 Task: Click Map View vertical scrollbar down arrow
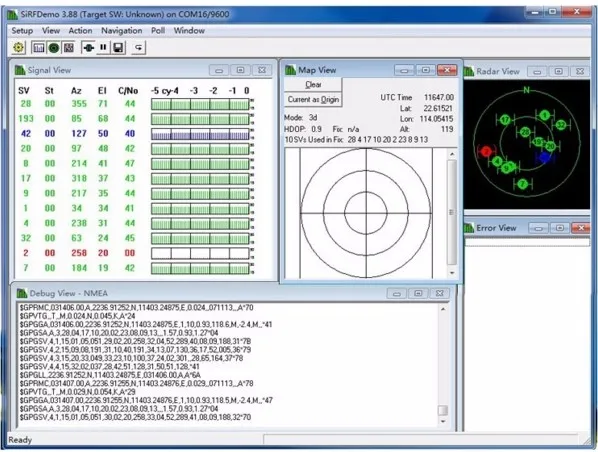point(452,273)
